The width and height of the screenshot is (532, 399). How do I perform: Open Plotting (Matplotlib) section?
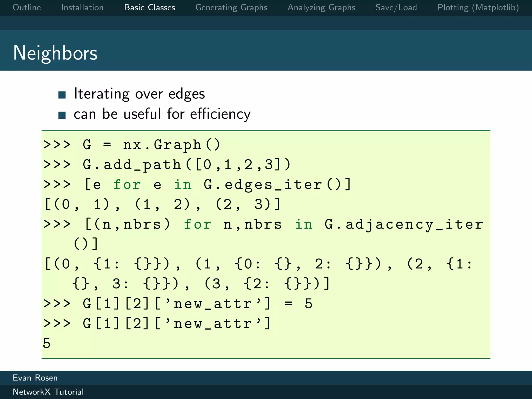pyautogui.click(x=478, y=8)
